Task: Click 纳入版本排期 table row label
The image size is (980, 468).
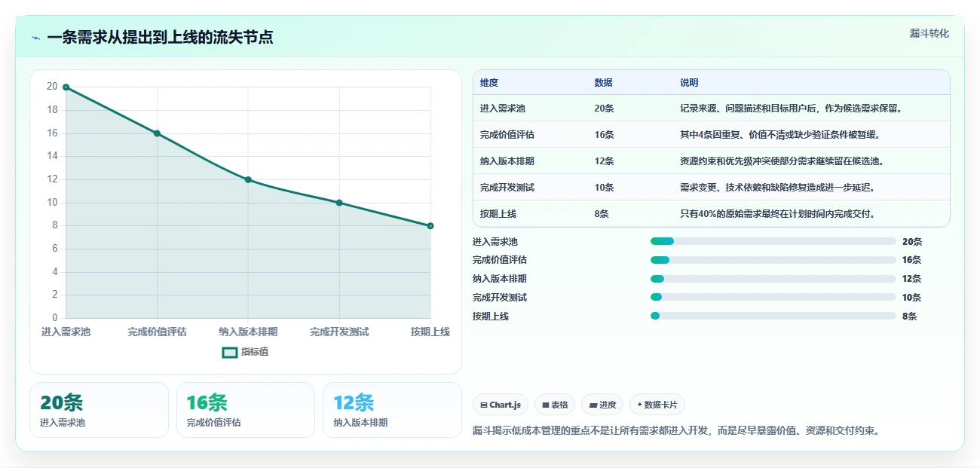Action: point(507,161)
